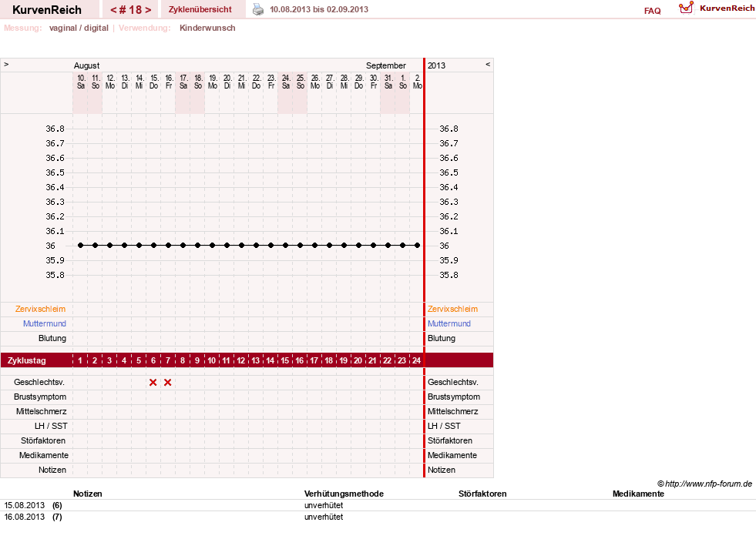Select the 24. Sa date column header
Screen dimensions: 756x539
(285, 82)
